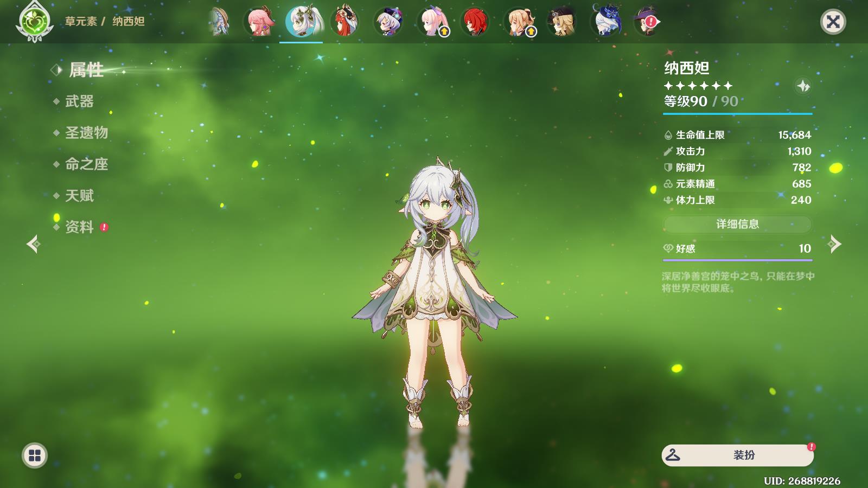Open the 圣遗物 artifacts tab
The width and height of the screenshot is (868, 488).
point(86,133)
